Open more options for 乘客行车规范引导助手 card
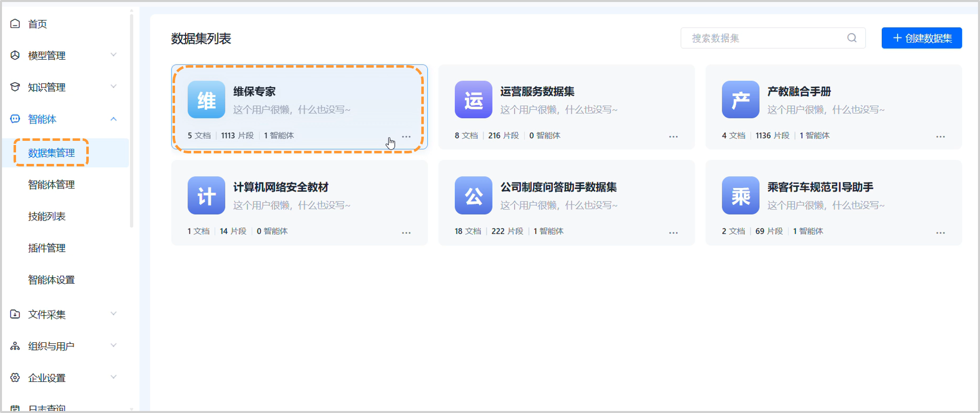The image size is (980, 413). tap(940, 233)
